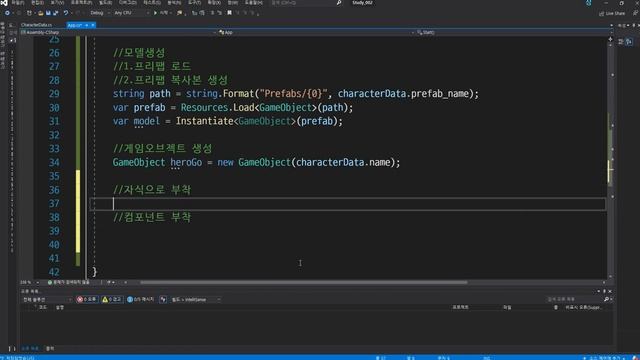Click the add to source control status item
This screenshot has width=640, height=360.
604,358
